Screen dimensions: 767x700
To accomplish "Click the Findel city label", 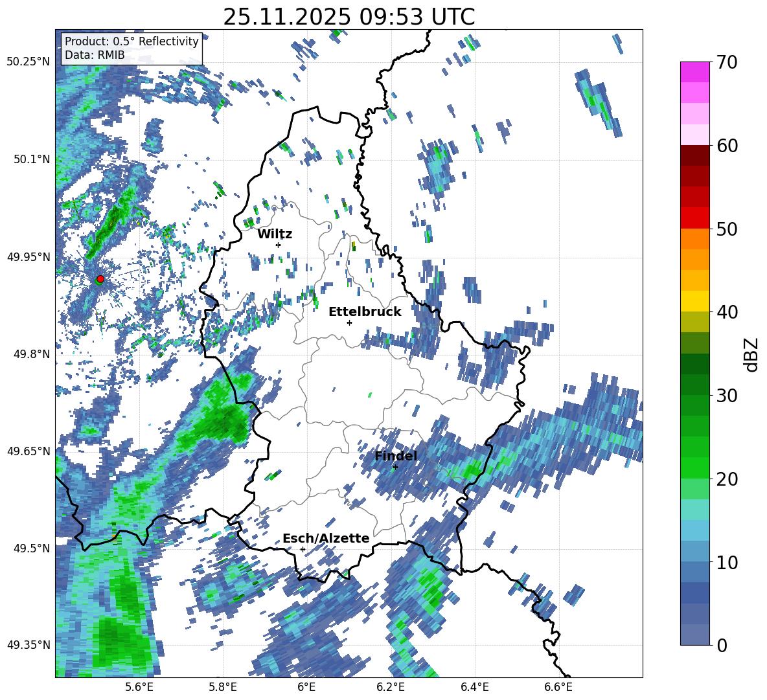I will click(x=396, y=456).
